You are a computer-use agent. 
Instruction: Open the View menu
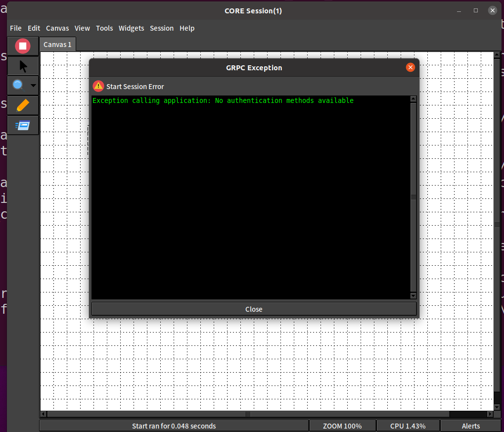82,28
